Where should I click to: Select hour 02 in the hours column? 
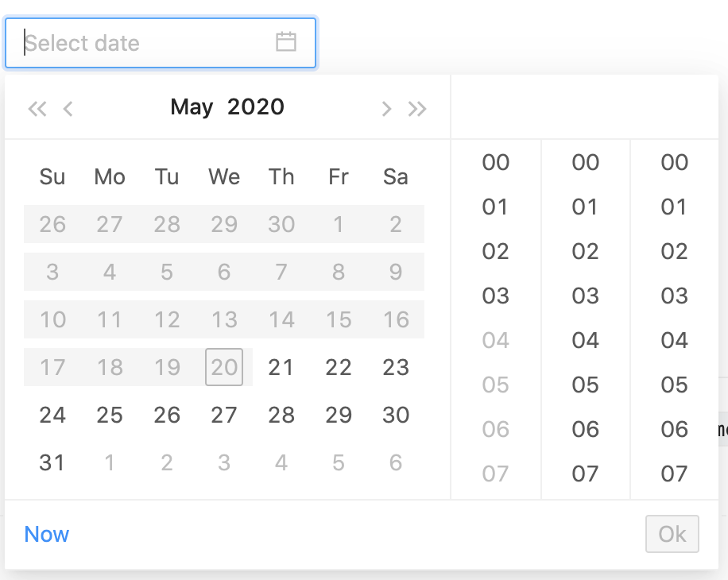pyautogui.click(x=495, y=252)
